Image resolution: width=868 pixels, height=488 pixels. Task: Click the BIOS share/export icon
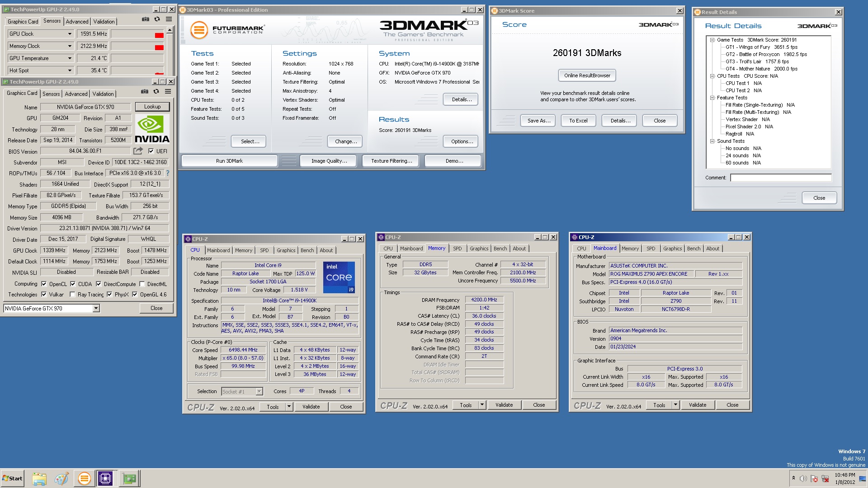point(138,151)
